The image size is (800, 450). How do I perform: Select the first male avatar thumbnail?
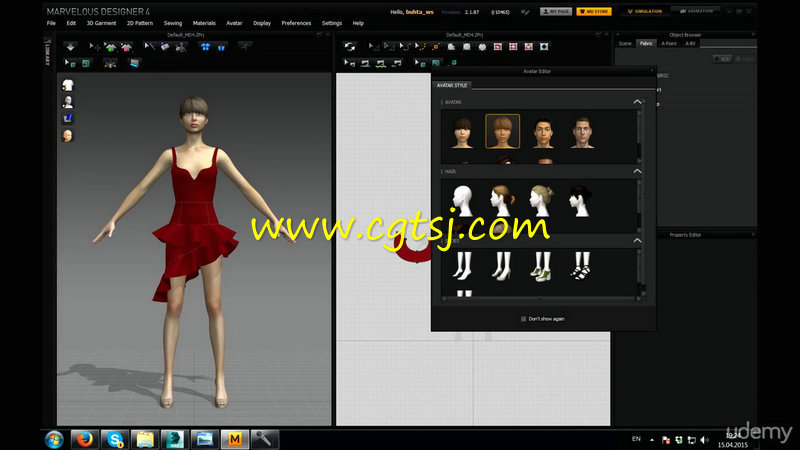click(x=543, y=132)
